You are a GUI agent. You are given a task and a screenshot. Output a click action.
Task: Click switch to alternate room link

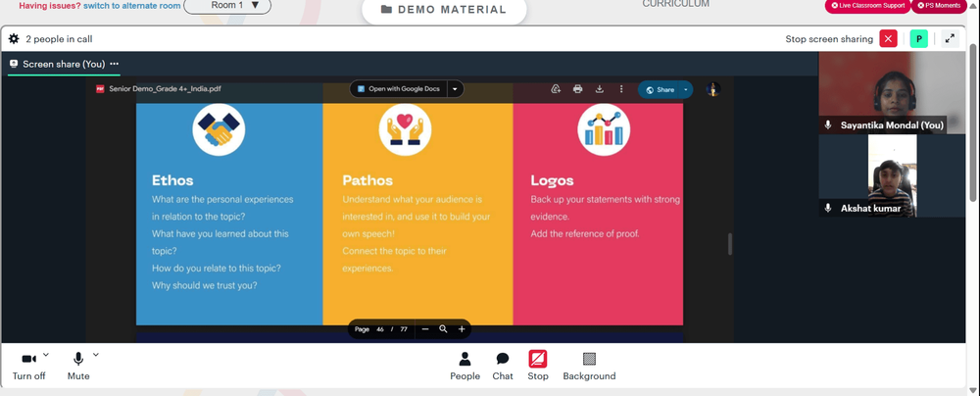132,6
